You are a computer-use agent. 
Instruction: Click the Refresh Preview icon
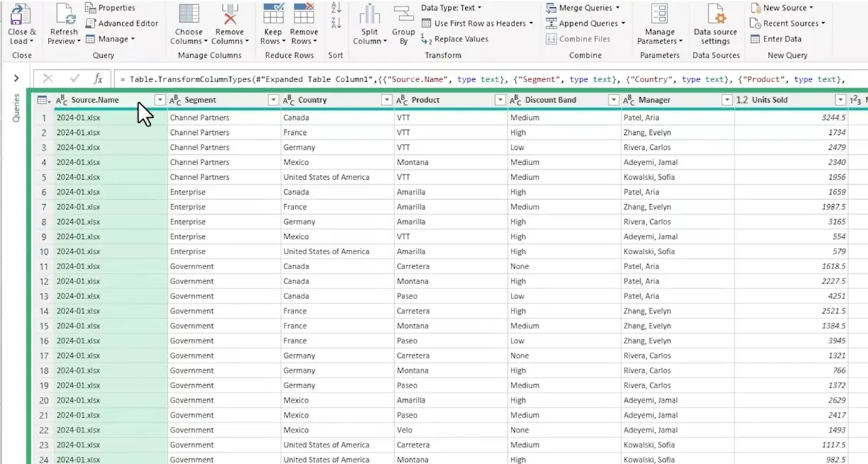point(64,16)
